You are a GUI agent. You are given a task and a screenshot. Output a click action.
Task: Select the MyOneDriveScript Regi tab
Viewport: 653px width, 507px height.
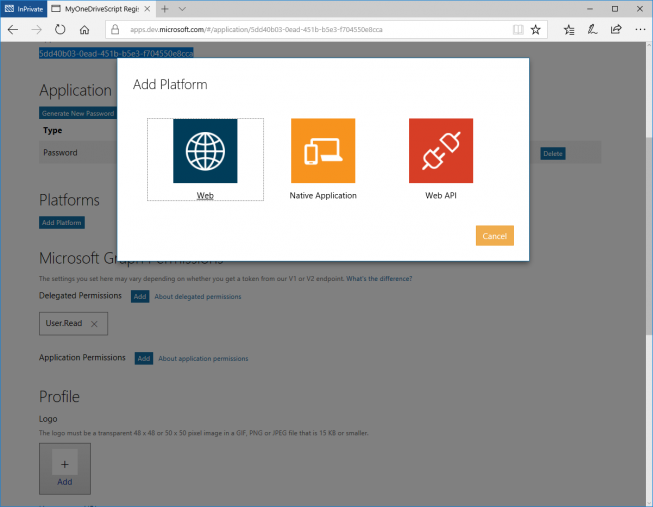pyautogui.click(x=102, y=9)
